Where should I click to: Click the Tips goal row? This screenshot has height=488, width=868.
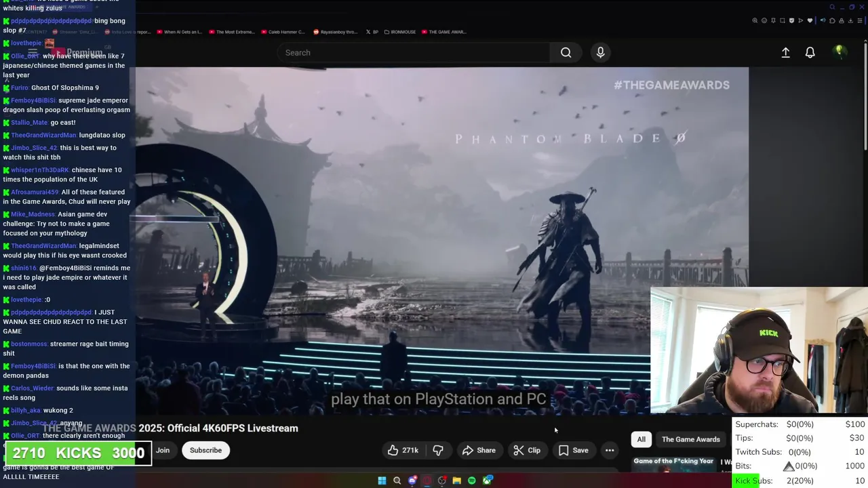800,438
